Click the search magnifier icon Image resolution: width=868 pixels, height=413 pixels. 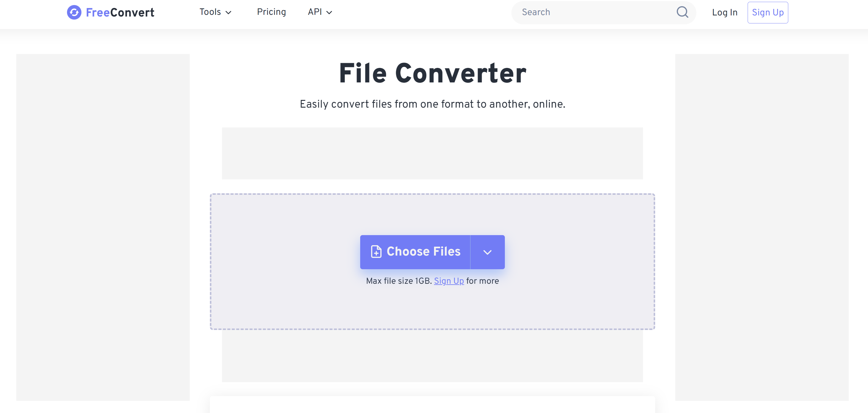pyautogui.click(x=682, y=12)
